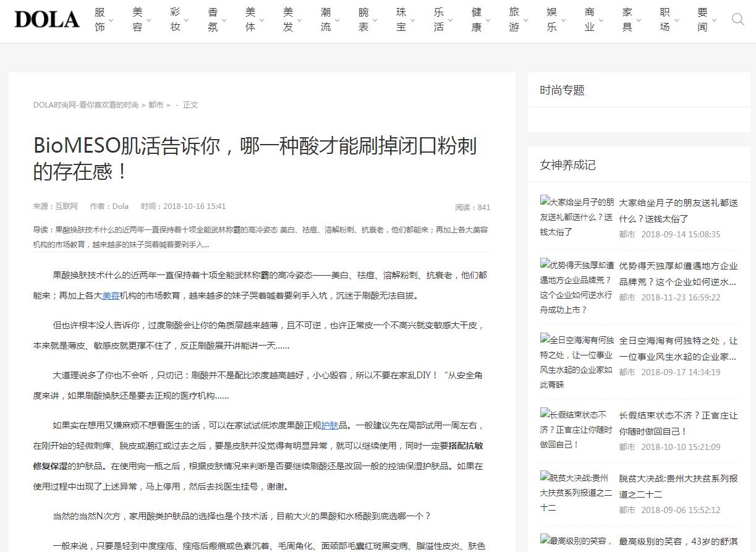Expand chevron beside 家具

pos(639,20)
